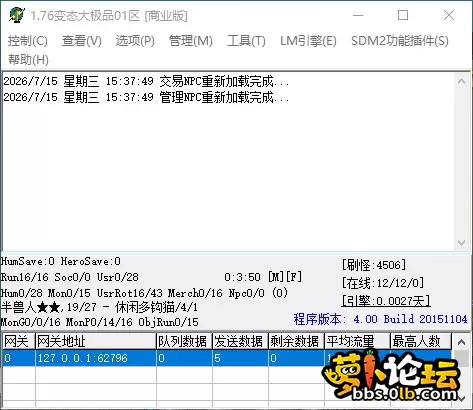Click the 半兽人★★ monster status line

click(x=99, y=307)
